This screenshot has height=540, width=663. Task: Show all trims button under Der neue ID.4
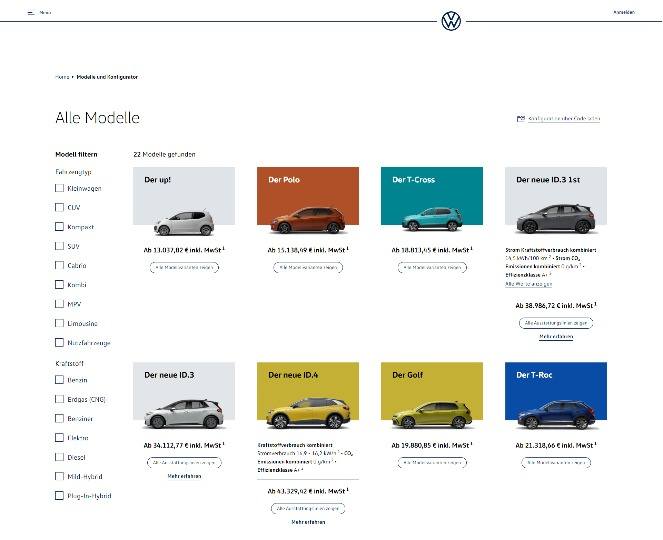pos(308,509)
